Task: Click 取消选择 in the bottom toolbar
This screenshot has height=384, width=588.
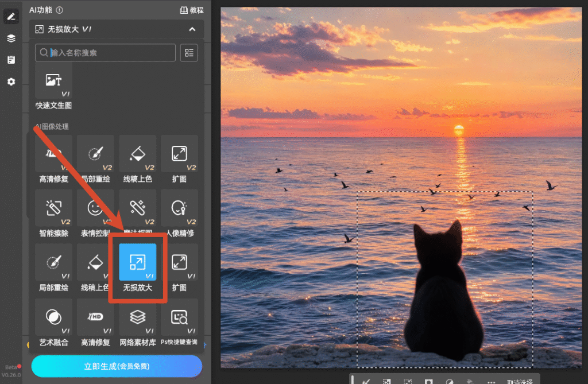Action: point(519,381)
